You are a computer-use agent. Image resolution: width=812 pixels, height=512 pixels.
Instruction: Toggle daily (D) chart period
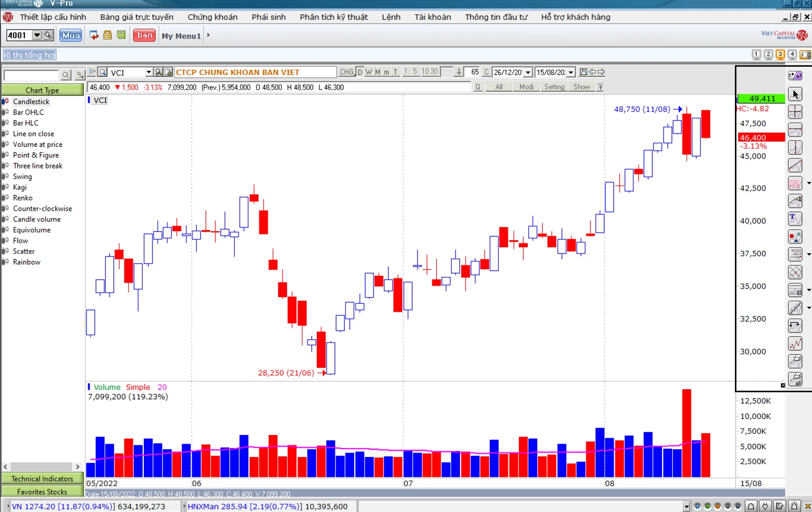tap(360, 72)
